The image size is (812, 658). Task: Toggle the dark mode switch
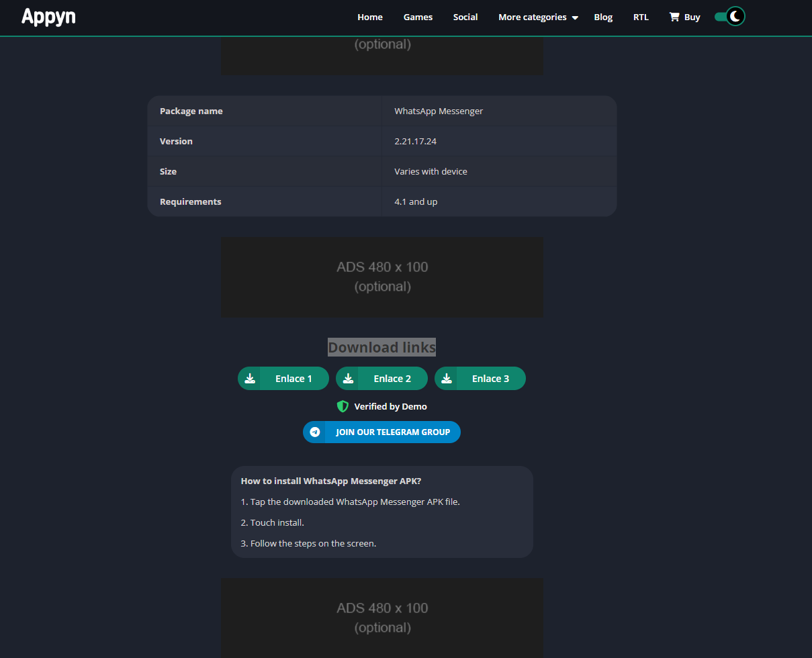[730, 17]
